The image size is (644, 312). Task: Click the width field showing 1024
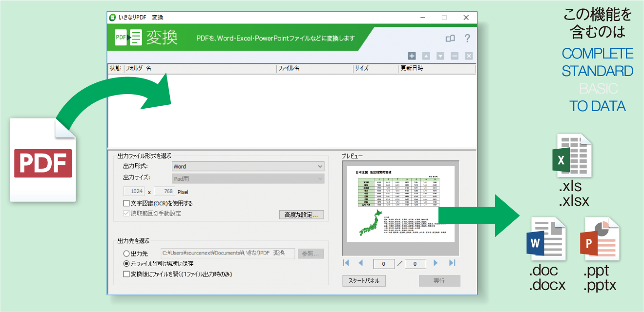134,192
